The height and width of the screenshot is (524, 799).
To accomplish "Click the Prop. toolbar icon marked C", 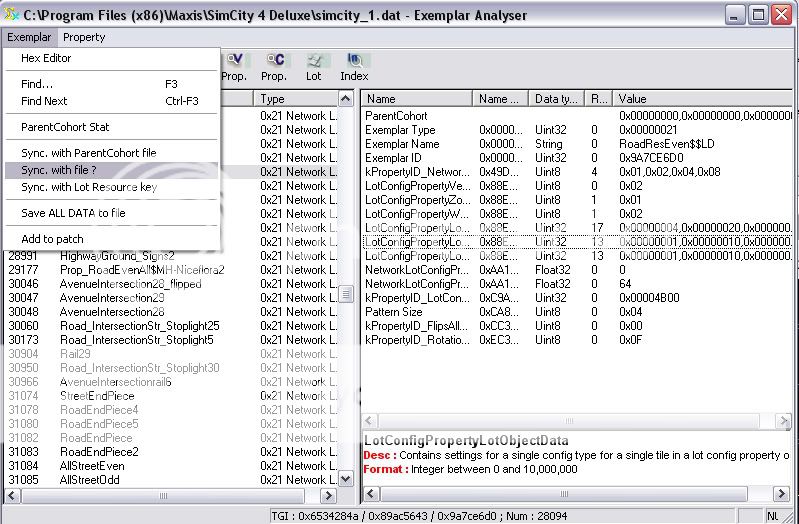I will (274, 66).
